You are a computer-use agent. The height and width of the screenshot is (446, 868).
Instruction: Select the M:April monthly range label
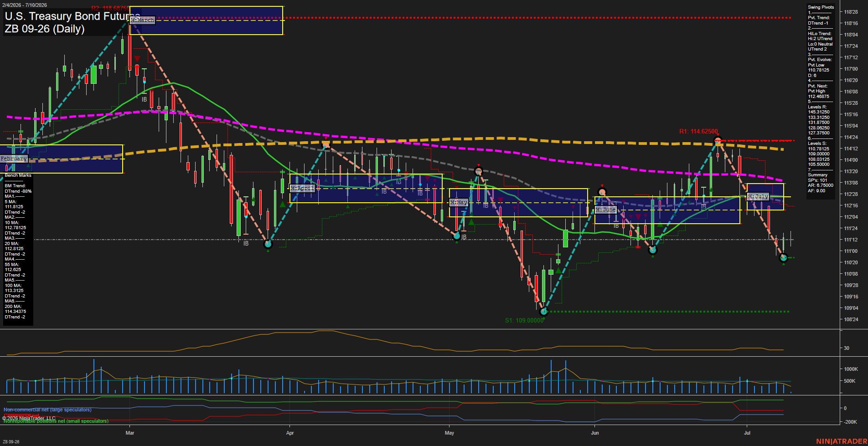click(302, 188)
